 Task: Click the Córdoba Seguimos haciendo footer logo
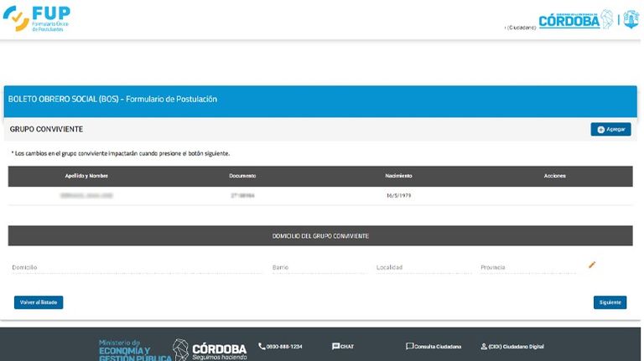point(210,350)
